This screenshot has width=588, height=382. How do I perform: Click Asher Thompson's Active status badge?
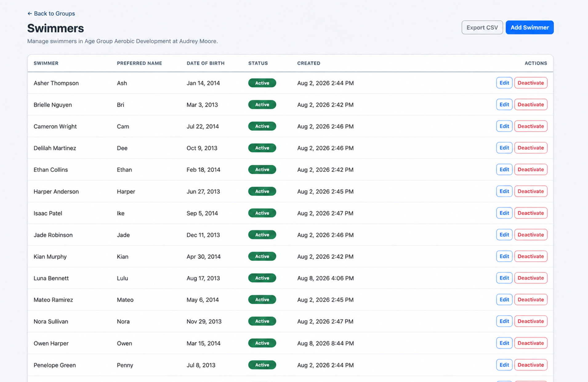coord(262,83)
